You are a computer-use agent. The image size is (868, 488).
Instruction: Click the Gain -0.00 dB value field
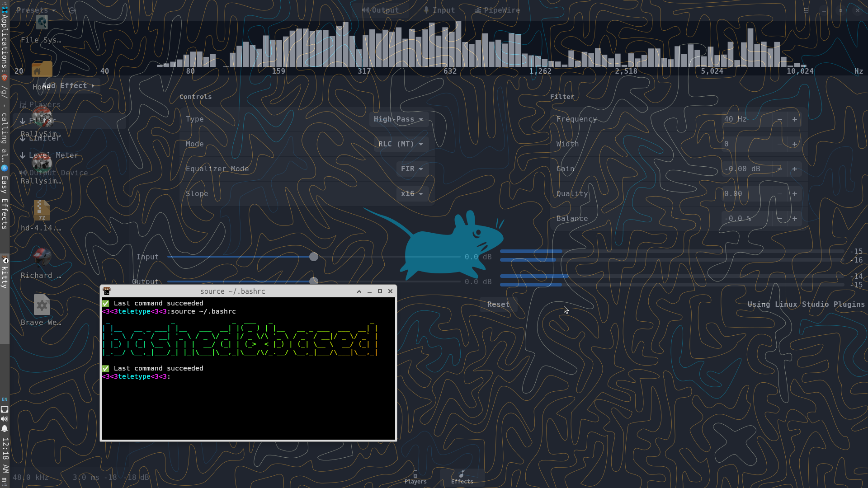coord(747,169)
